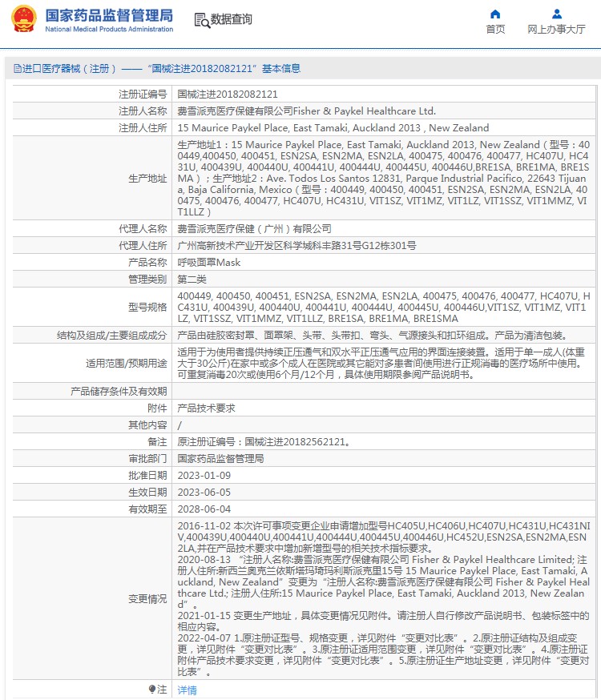601x700 pixels.
Task: Click the 注册证编号 row label
Action: (x=143, y=95)
